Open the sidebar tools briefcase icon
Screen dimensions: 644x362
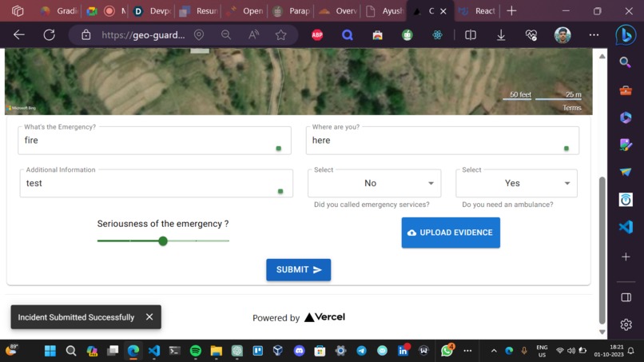626,90
